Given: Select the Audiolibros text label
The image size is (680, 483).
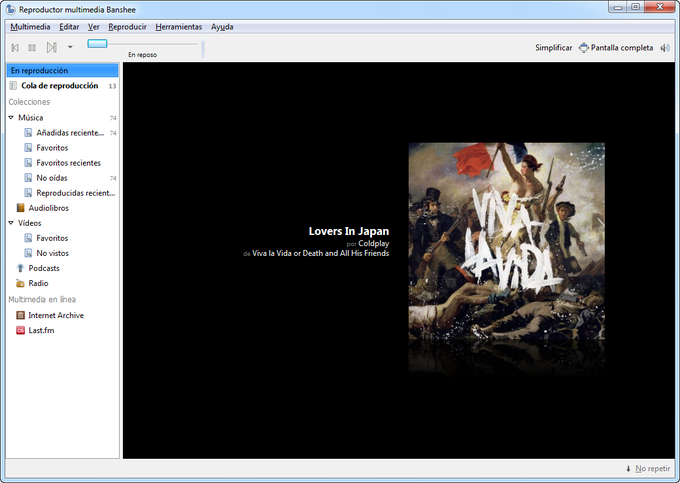Looking at the screenshot, I should coord(49,208).
